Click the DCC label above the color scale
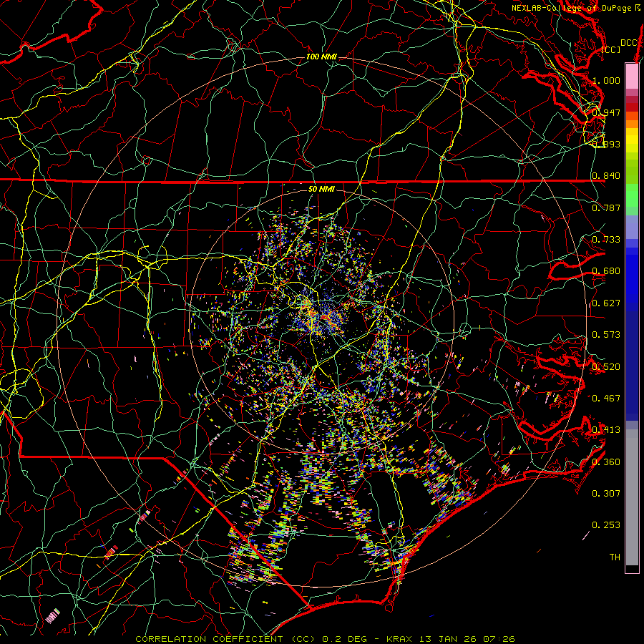The height and width of the screenshot is (644, 644). (x=628, y=43)
